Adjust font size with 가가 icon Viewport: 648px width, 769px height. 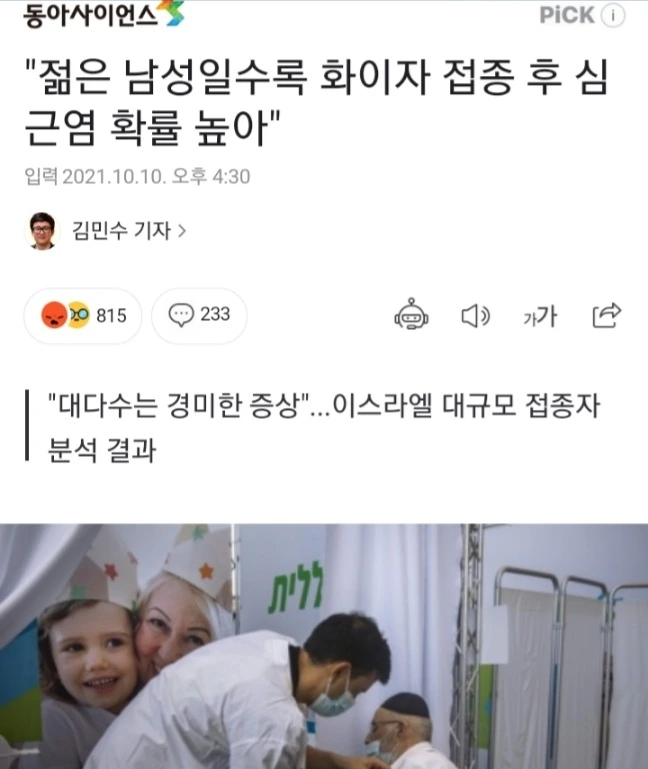(x=540, y=316)
